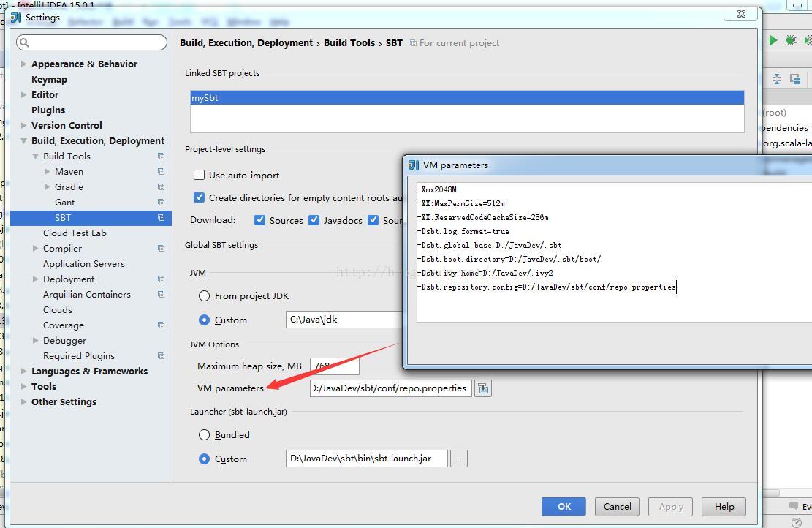This screenshot has width=812, height=528.
Task: Click Build Tools in the breadcrumb
Action: [x=349, y=43]
